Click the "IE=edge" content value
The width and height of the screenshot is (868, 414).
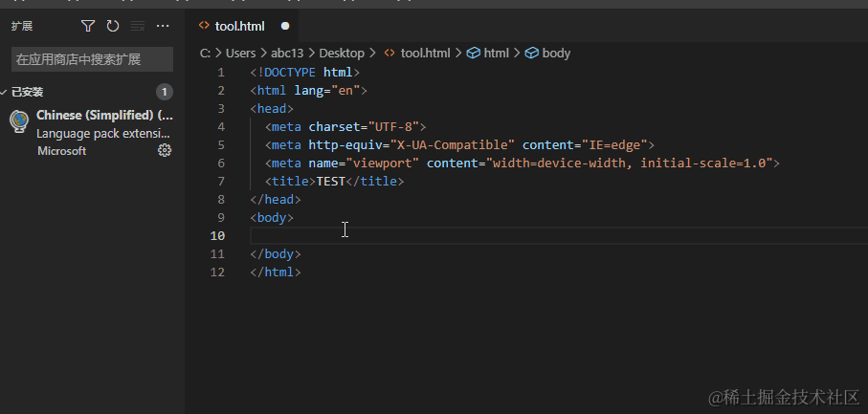[x=614, y=145]
